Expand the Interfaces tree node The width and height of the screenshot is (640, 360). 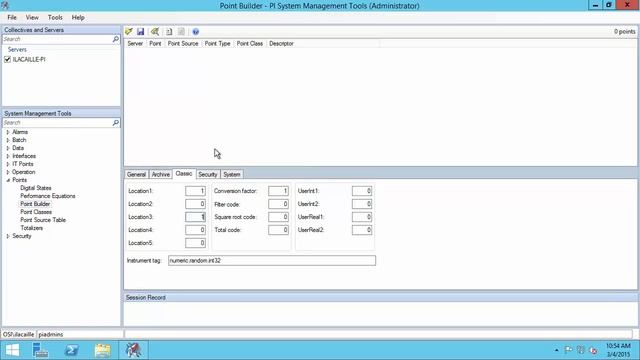click(x=8, y=156)
